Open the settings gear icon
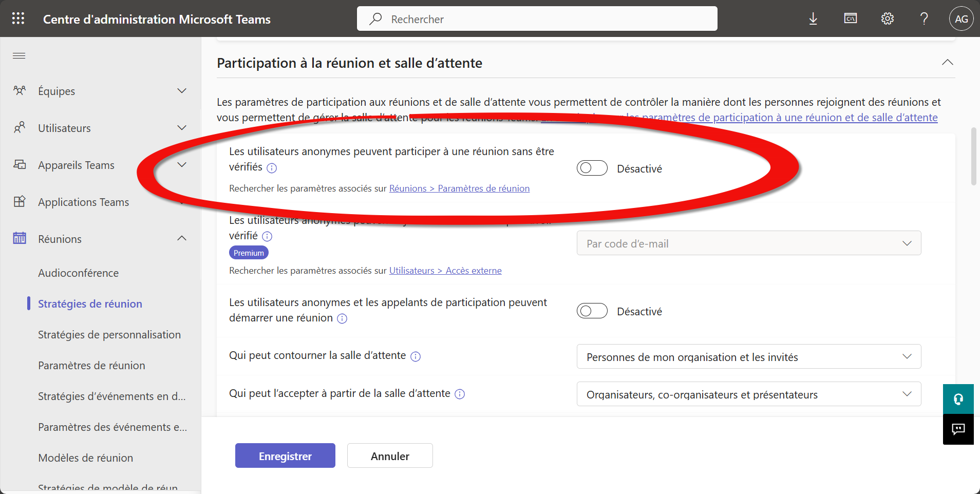Viewport: 980px width, 494px height. click(x=888, y=19)
